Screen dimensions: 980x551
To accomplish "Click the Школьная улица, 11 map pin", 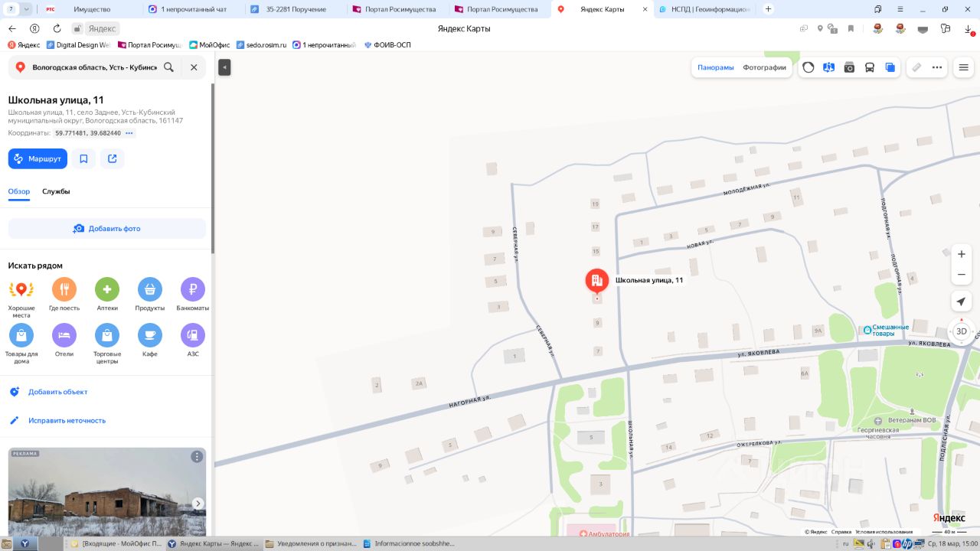I will (x=597, y=281).
